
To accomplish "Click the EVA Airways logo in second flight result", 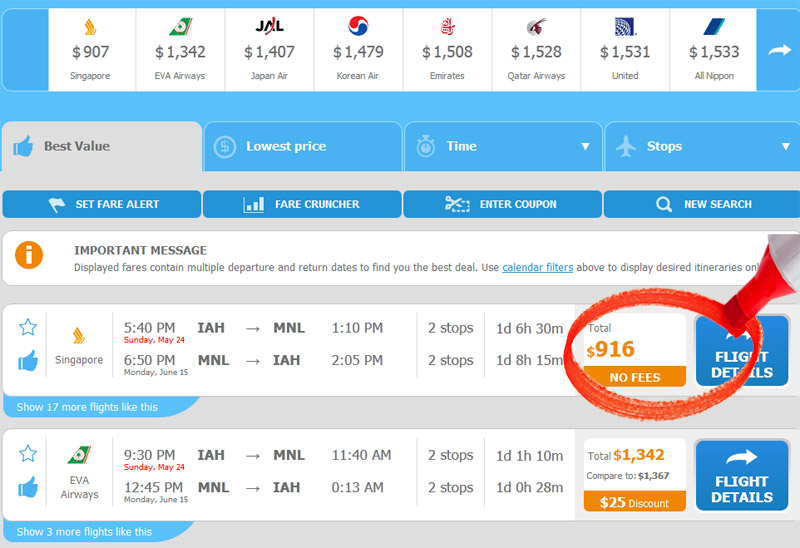I will coord(79,455).
